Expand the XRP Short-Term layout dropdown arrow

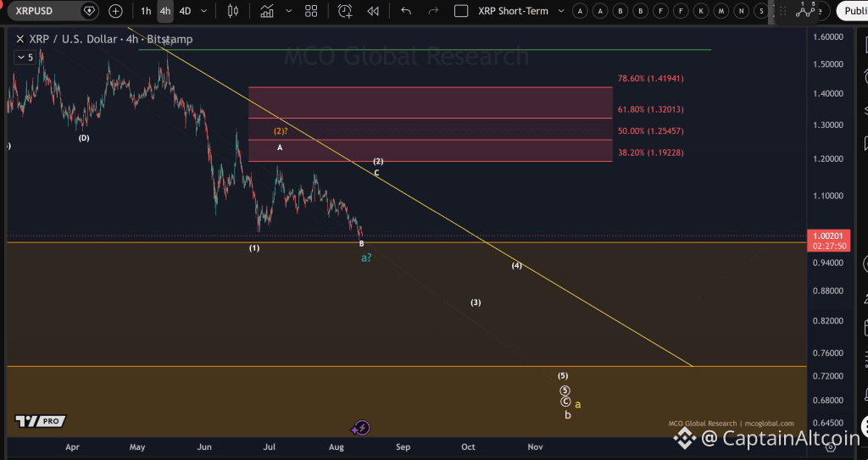coord(561,11)
